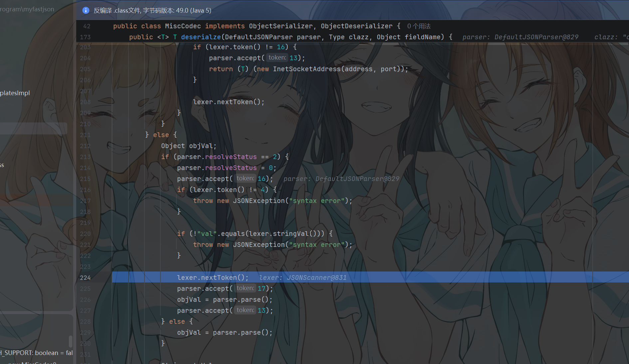
Task: Click the left panel vertical scrollbar thumb
Action: 71,341
